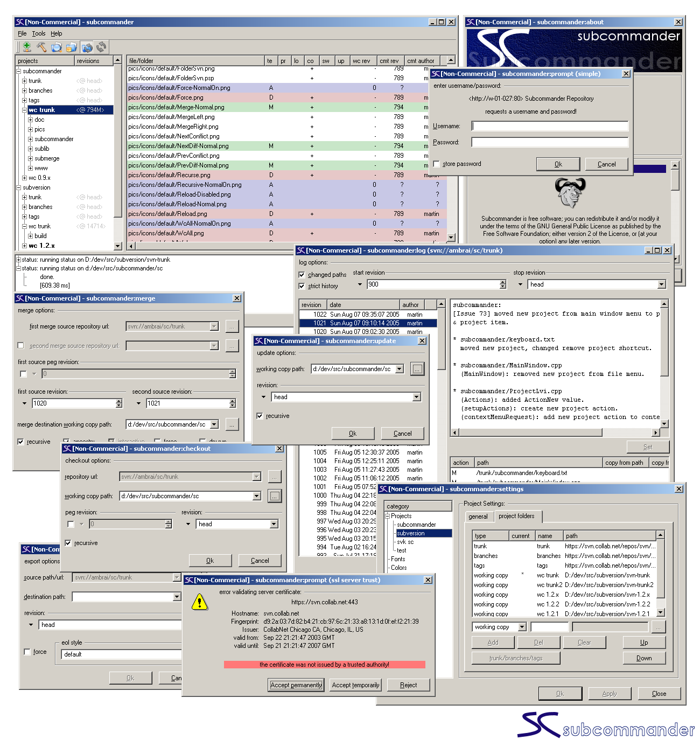
Task: Open working copy path dropdown in checkout dialog
Action: (257, 496)
